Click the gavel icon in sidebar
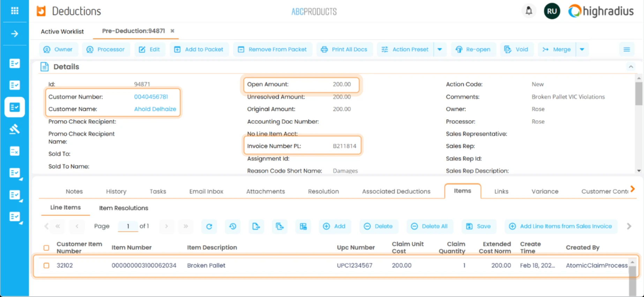 [15, 129]
